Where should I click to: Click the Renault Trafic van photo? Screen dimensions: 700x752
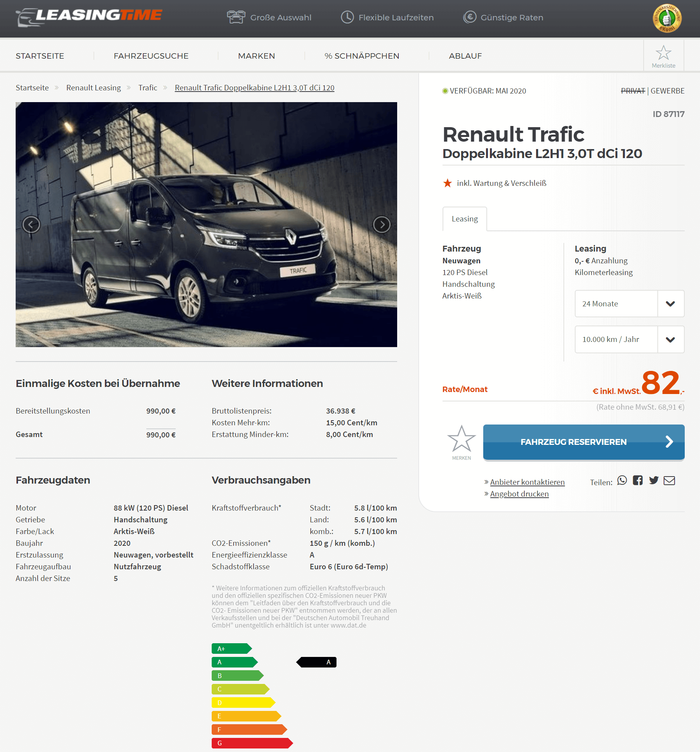click(206, 225)
